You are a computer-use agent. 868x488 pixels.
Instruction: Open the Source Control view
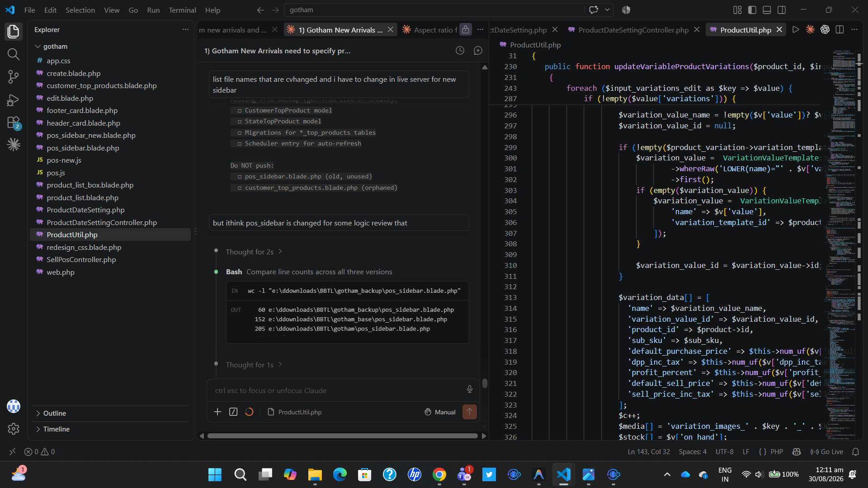click(14, 77)
